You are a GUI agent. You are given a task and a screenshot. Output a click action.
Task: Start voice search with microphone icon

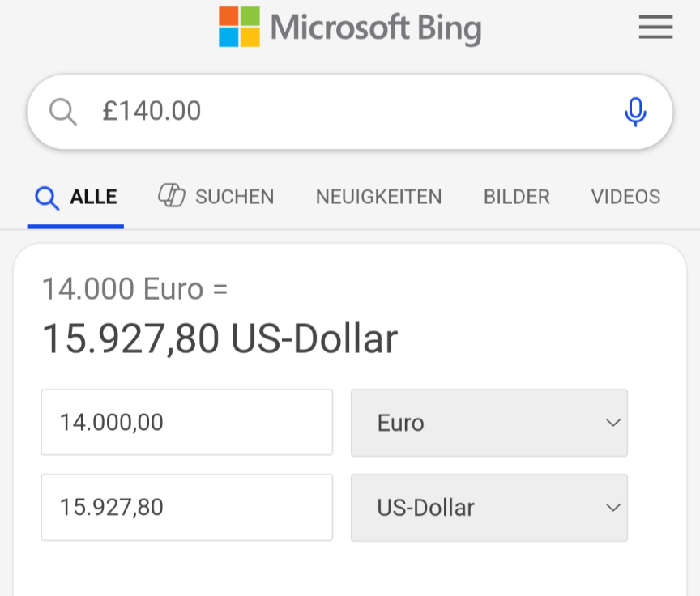point(635,112)
